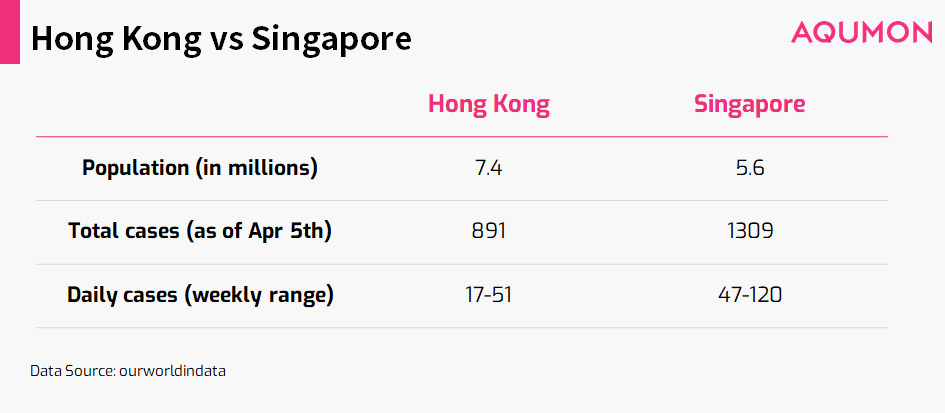This screenshot has width=945, height=413.
Task: Select the Daily cases (weekly range) label
Action: click(200, 295)
